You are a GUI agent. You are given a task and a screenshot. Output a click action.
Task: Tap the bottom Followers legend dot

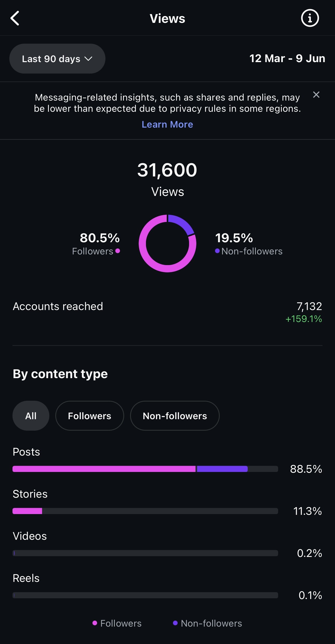click(x=95, y=623)
